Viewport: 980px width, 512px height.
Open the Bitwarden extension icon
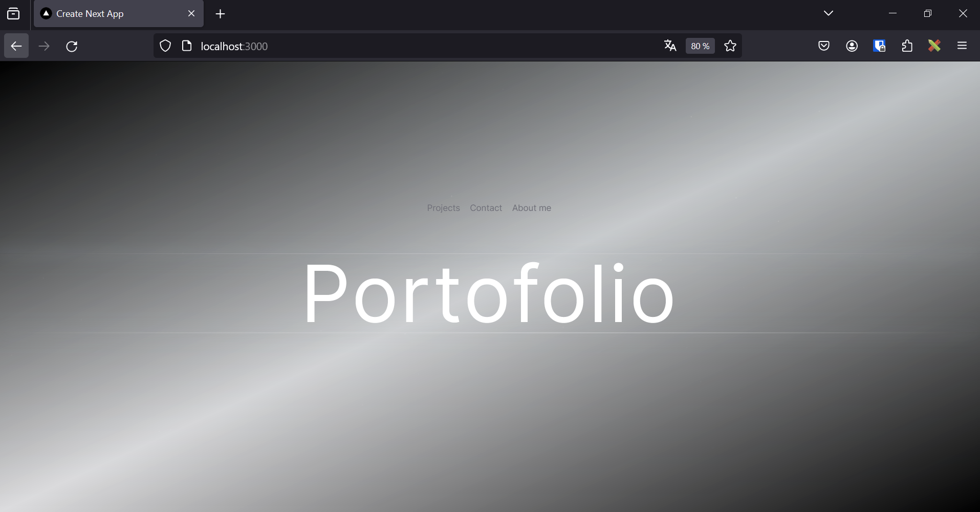879,46
